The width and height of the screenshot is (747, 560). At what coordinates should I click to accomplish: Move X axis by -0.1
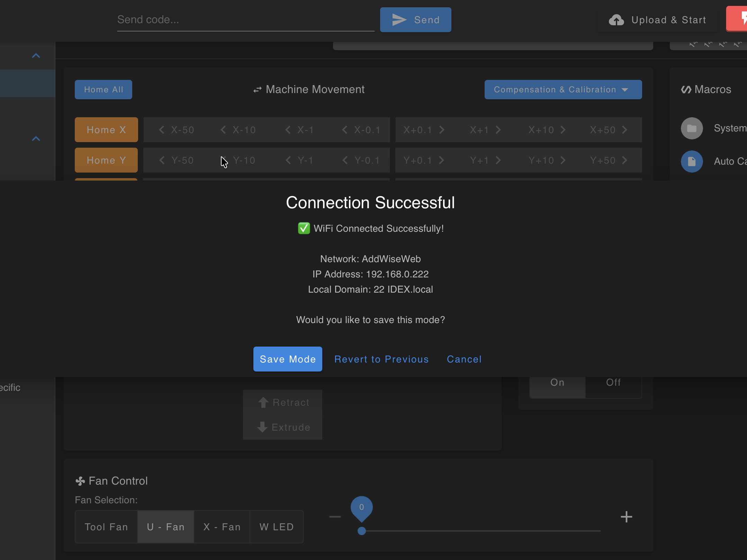pyautogui.click(x=361, y=130)
